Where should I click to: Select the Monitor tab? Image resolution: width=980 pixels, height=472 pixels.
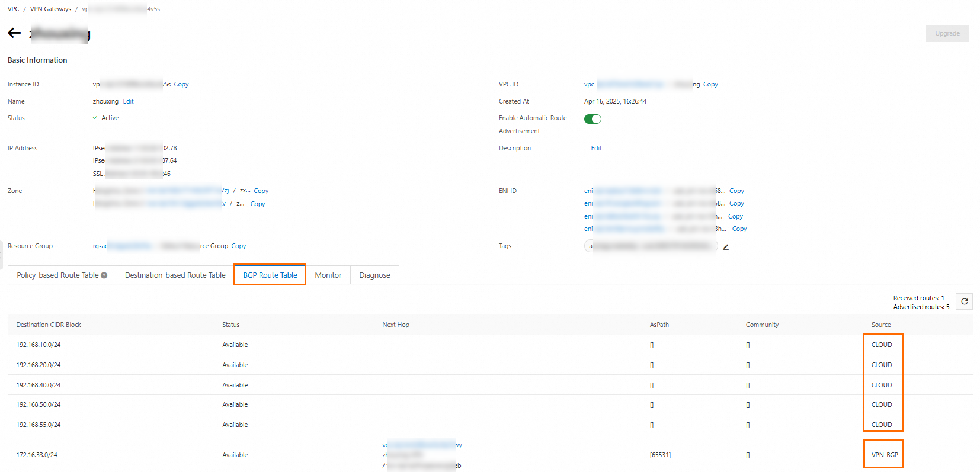328,275
